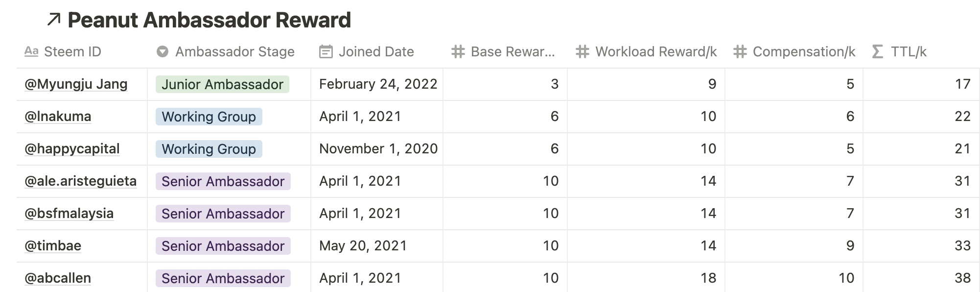The image size is (980, 292).
Task: Click the Compensation/k hash icon
Action: click(x=740, y=51)
